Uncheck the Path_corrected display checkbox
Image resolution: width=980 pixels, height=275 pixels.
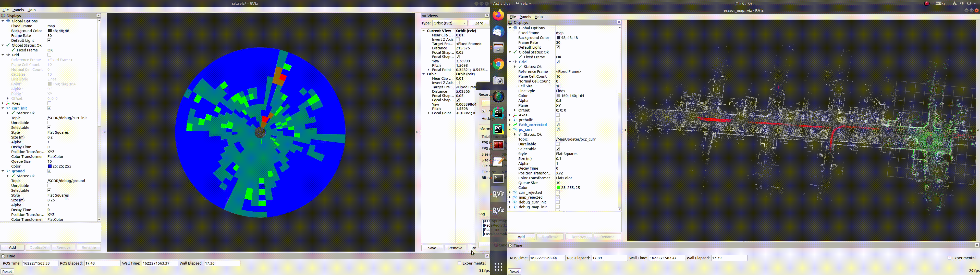pos(558,125)
